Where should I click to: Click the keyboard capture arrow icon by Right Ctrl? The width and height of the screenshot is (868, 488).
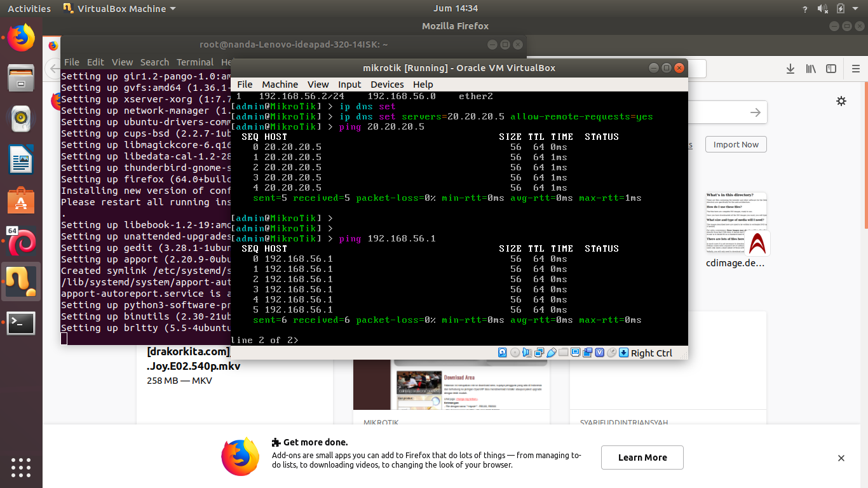623,353
